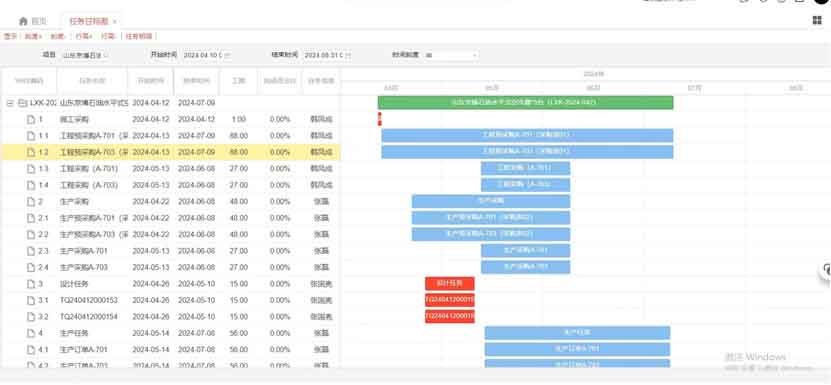Select the highlighted task row 1.2
The height and width of the screenshot is (385, 831).
[170, 152]
